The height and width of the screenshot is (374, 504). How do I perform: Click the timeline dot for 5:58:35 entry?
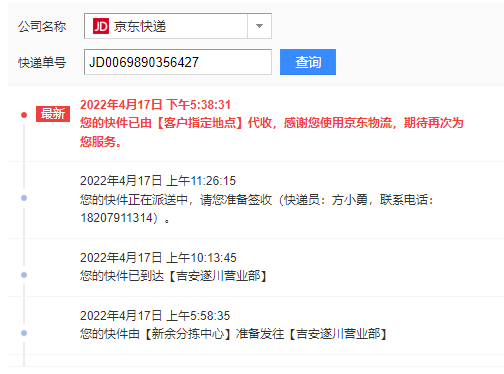(24, 333)
